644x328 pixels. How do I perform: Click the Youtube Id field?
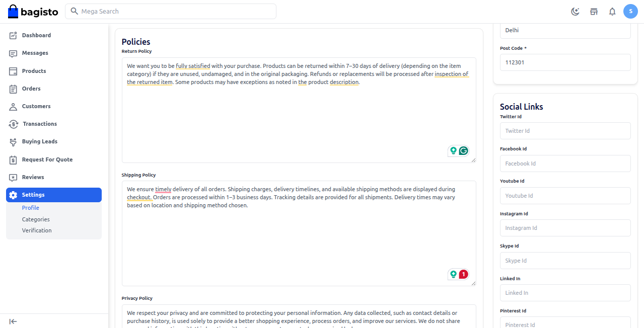coord(565,196)
